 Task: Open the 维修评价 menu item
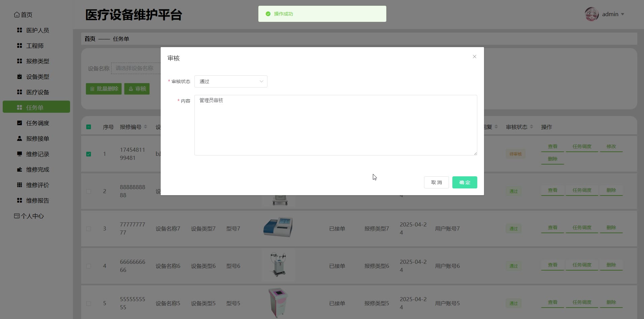[37, 185]
